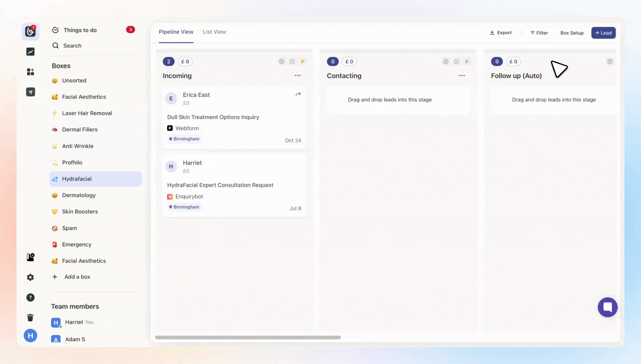The height and width of the screenshot is (364, 641).
Task: Click the E avatar on Erica East card
Action: click(x=171, y=98)
